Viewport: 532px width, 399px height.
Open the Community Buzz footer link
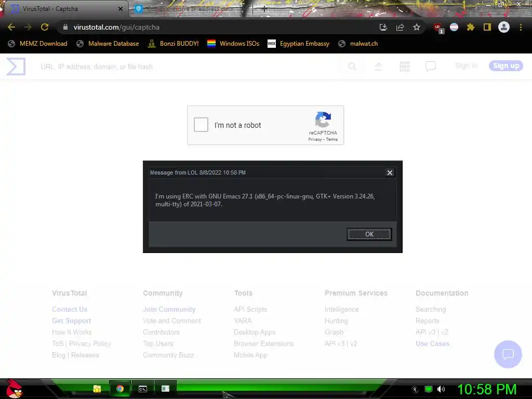click(168, 355)
